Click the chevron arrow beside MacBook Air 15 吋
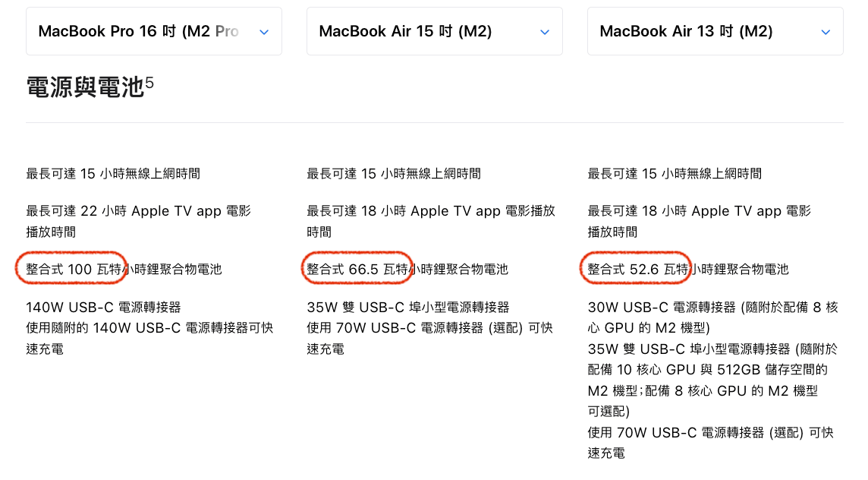 tap(545, 32)
